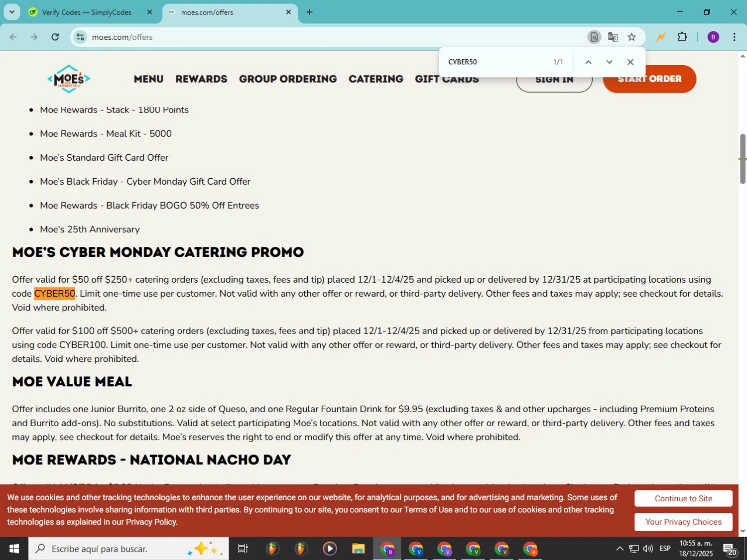747x560 pixels.
Task: Close the find bar
Action: 630,62
